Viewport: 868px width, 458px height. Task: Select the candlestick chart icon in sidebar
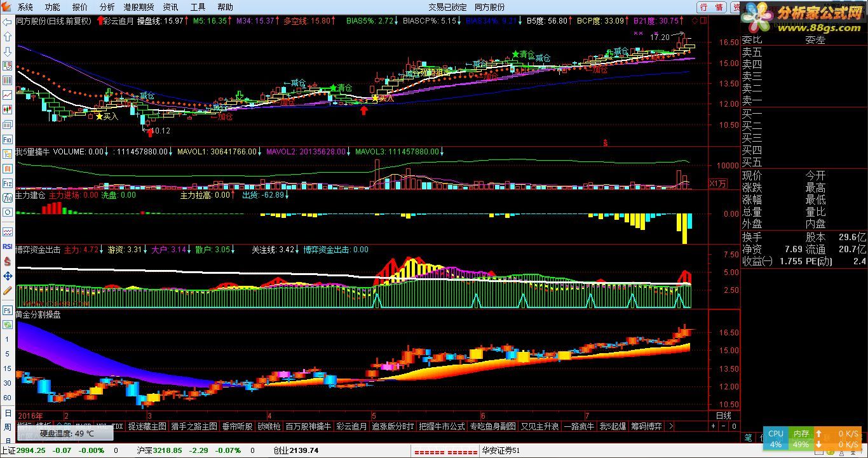click(x=8, y=110)
